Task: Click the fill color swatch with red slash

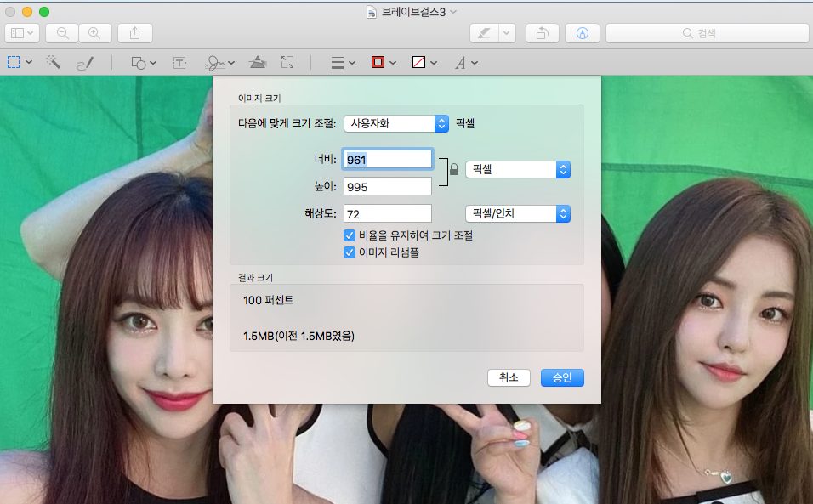Action: (419, 63)
